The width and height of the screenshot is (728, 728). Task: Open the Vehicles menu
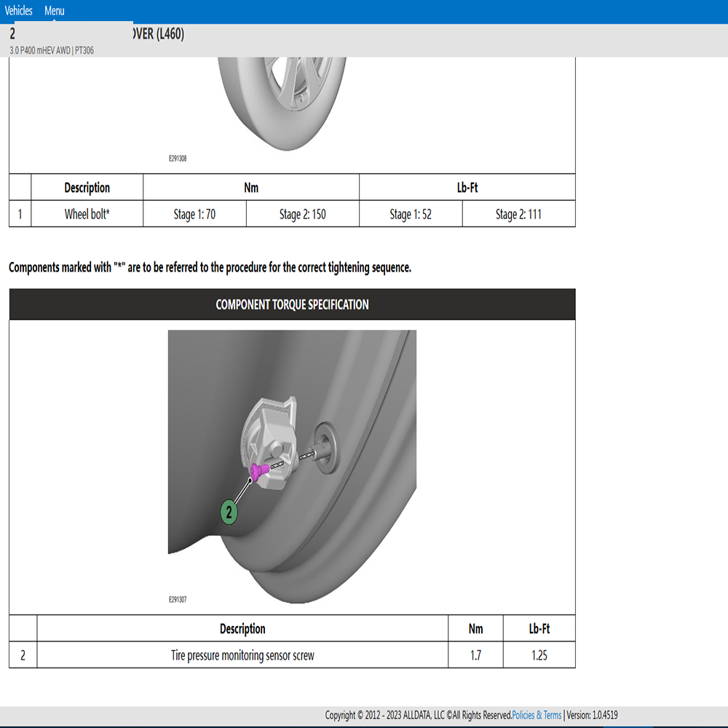(19, 11)
